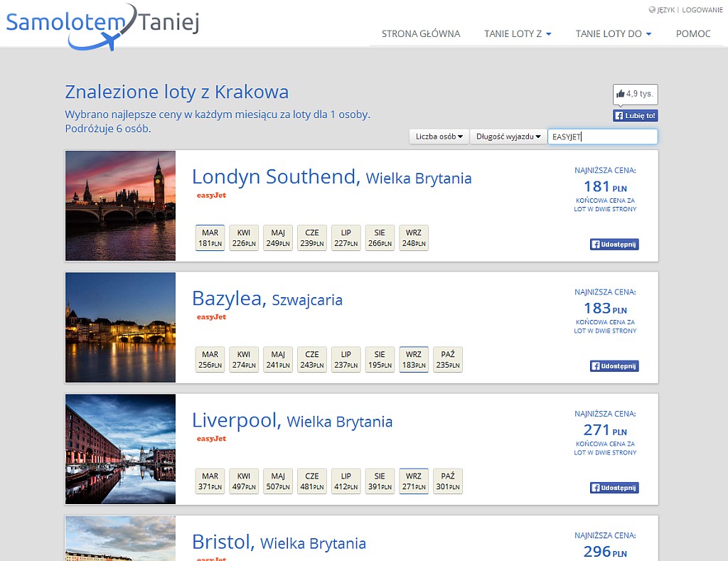Select CZE 239 PLN for Londyn Southend
The image size is (728, 561).
[312, 237]
